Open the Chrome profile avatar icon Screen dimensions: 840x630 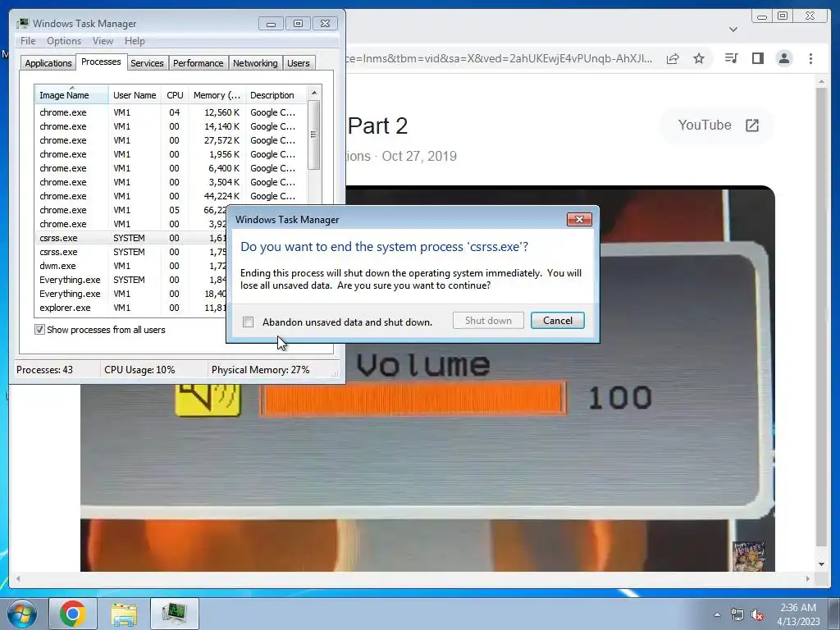[x=784, y=58]
